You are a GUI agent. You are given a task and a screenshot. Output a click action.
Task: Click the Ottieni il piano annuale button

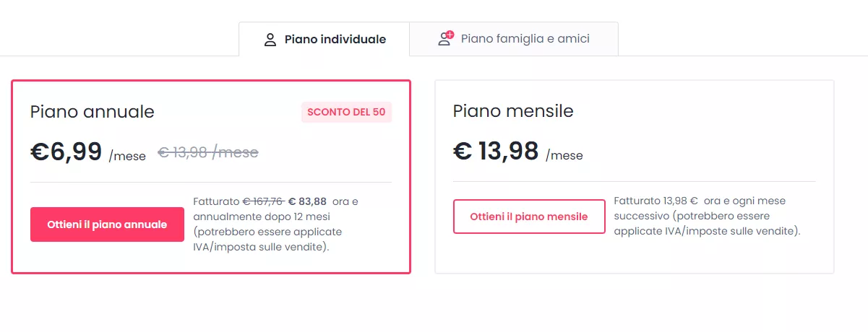107,224
